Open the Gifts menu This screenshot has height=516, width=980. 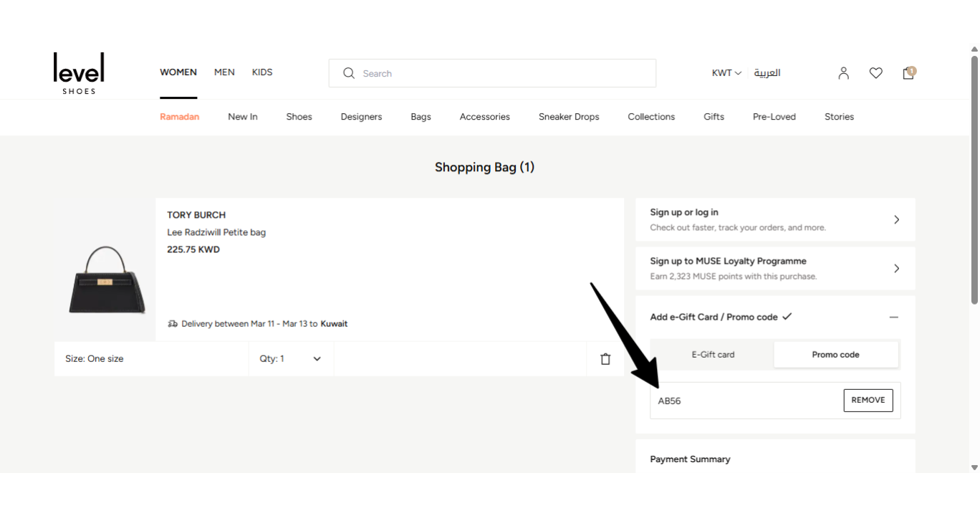pos(714,117)
